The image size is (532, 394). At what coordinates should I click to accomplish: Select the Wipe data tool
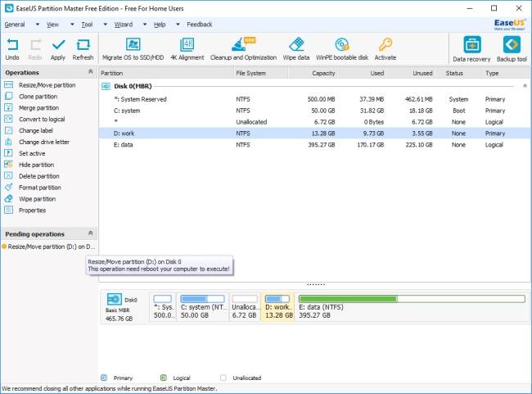point(296,49)
